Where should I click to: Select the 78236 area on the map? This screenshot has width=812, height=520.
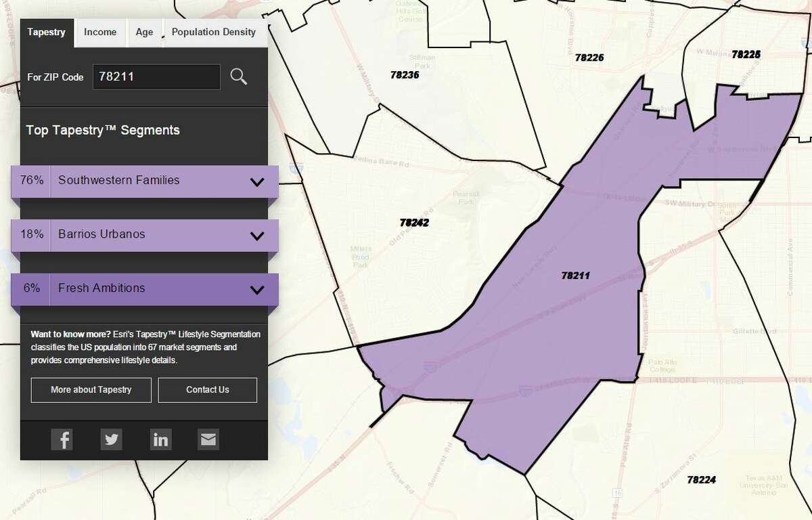(x=406, y=74)
